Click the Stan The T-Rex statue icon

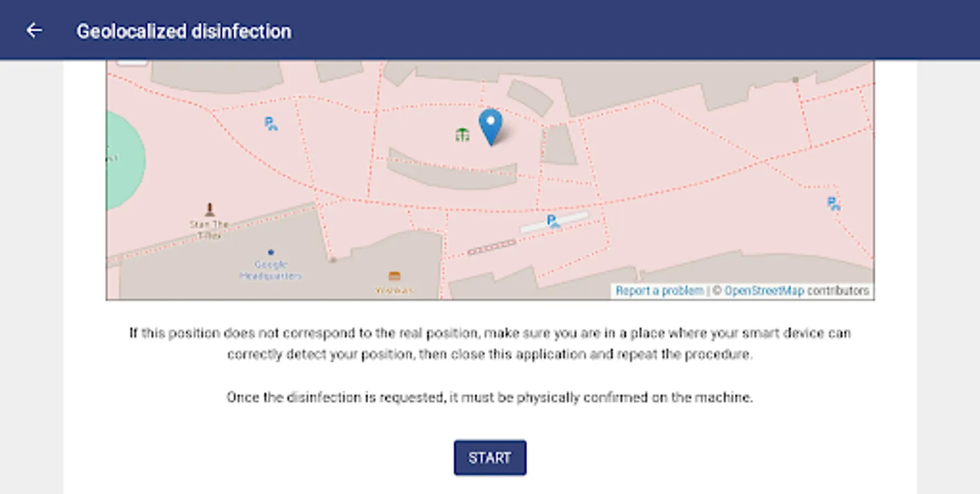(x=209, y=209)
